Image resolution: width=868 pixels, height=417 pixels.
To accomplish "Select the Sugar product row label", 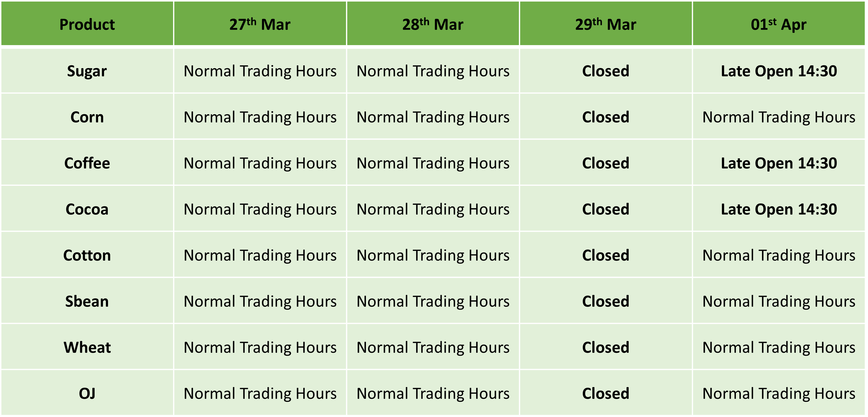I will pyautogui.click(x=87, y=71).
